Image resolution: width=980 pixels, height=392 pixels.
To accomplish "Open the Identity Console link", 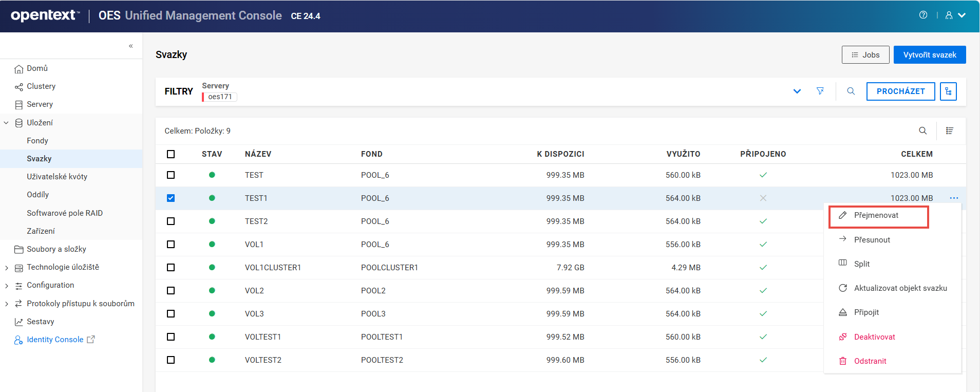I will (55, 340).
